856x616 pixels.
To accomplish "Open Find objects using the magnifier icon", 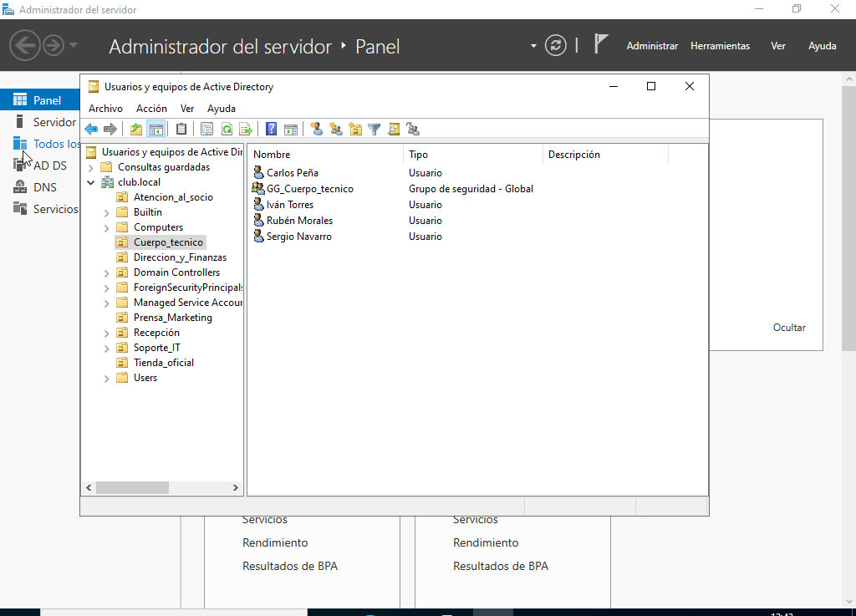I will tap(393, 130).
